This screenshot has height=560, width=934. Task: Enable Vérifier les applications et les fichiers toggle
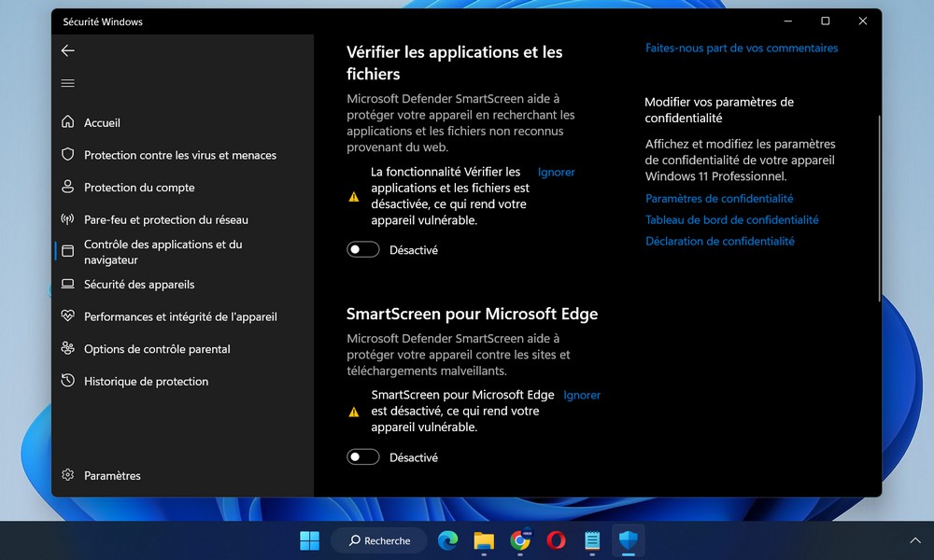(x=362, y=249)
